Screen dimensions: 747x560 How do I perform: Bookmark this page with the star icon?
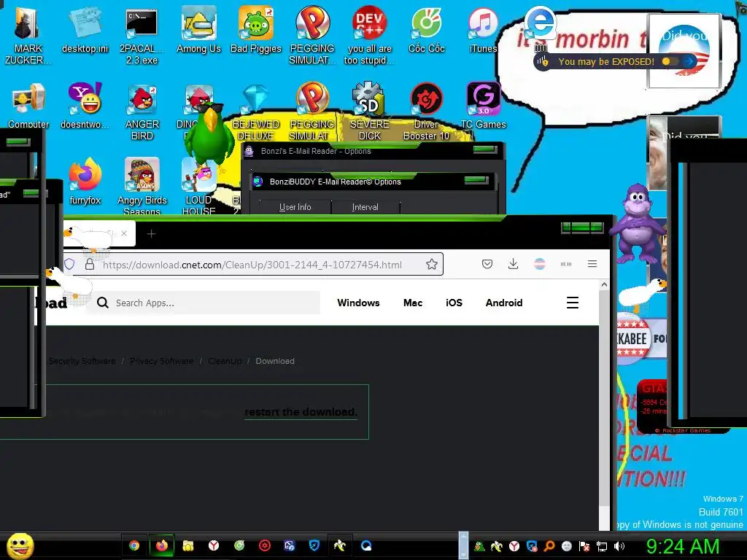coord(432,264)
